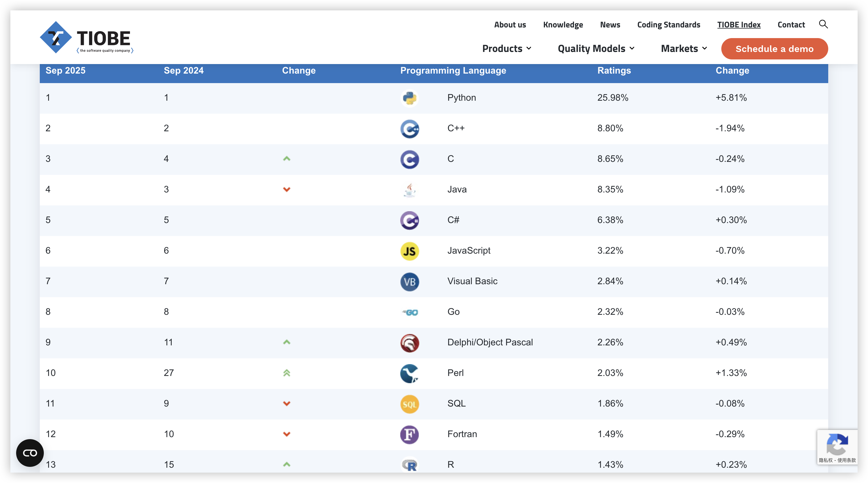Screen dimensions: 868x483
Task: Expand the Products dropdown menu
Action: [x=506, y=48]
